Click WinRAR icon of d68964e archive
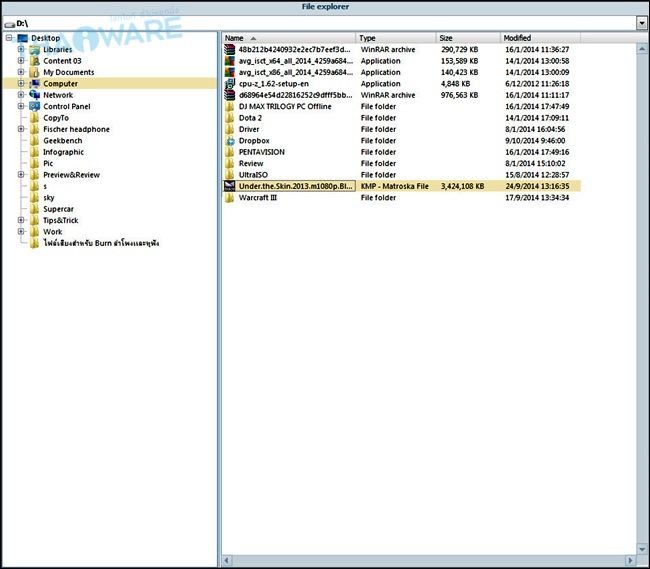The image size is (650, 569). click(x=230, y=95)
